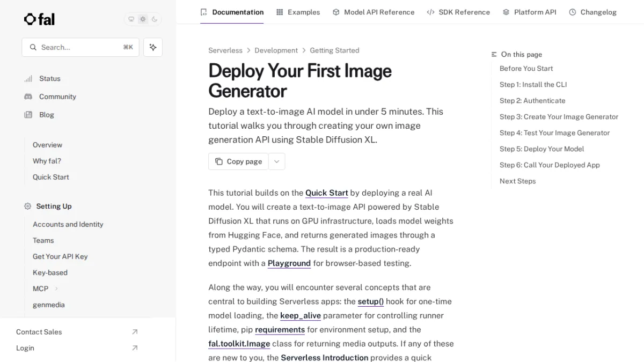Open Get Your API Key page

(x=60, y=256)
